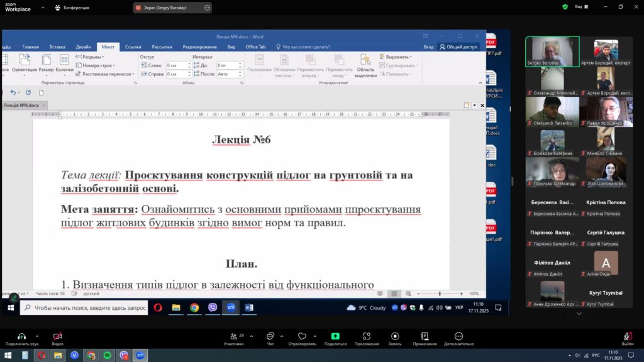Click Отреагировать reactions heart icon

302,336
